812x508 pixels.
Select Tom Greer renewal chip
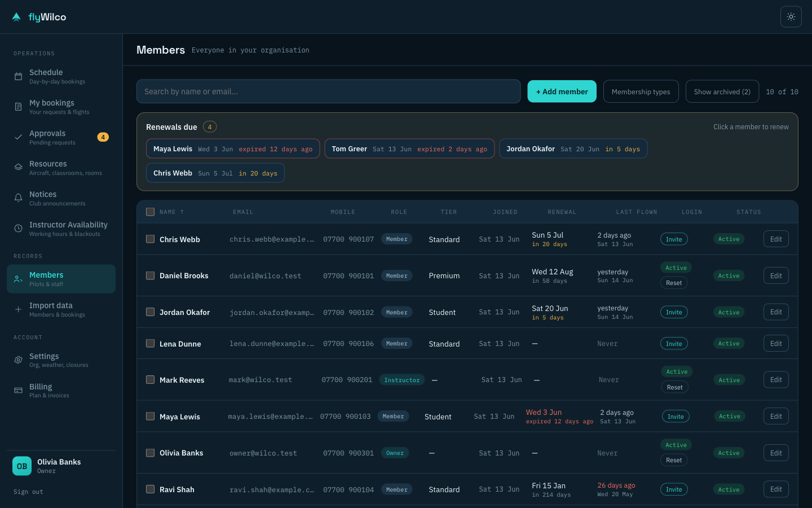409,149
